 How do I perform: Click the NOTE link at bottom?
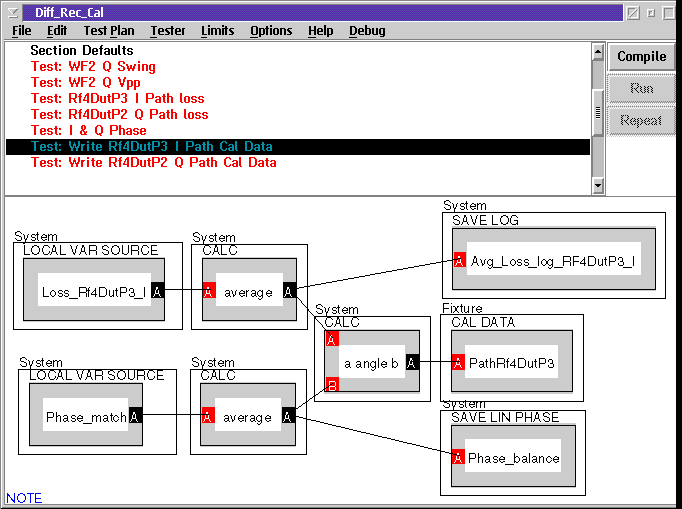24,498
